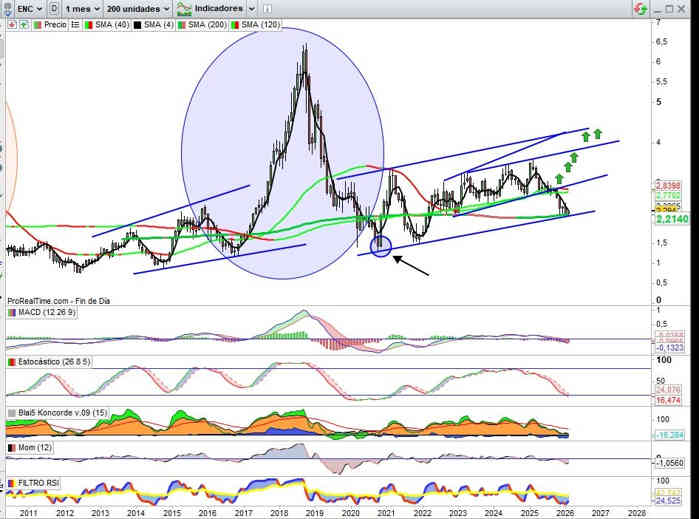Click the Estocástico indicator color icon

coord(10,361)
